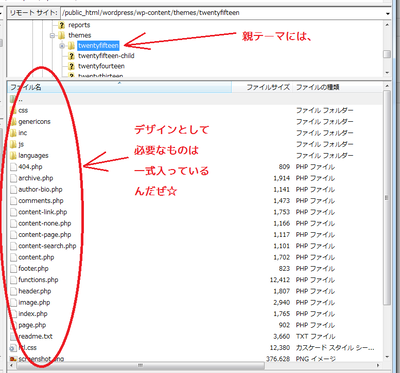The width and height of the screenshot is (400, 373).
Task: Sort by ファイルサイズ column header
Action: (x=262, y=87)
